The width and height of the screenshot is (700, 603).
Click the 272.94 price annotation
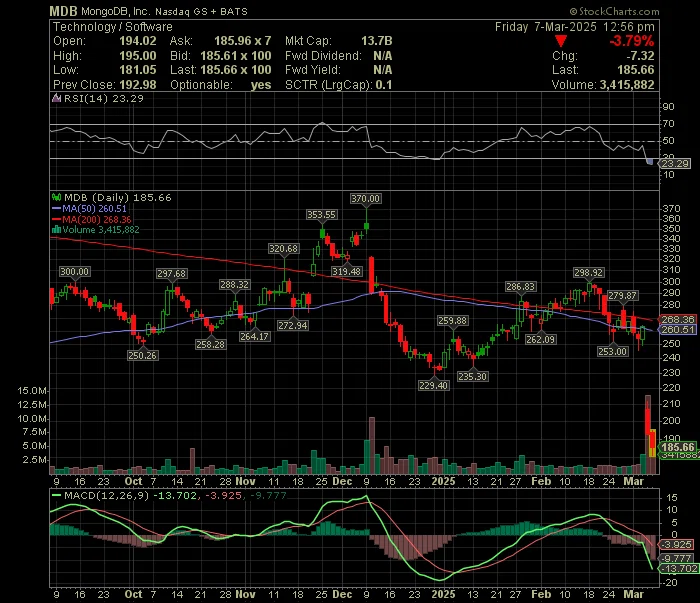293,325
